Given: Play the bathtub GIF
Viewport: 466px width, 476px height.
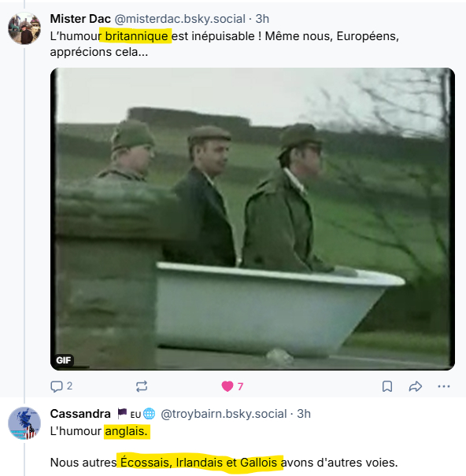Looking at the screenshot, I should pos(253,219).
